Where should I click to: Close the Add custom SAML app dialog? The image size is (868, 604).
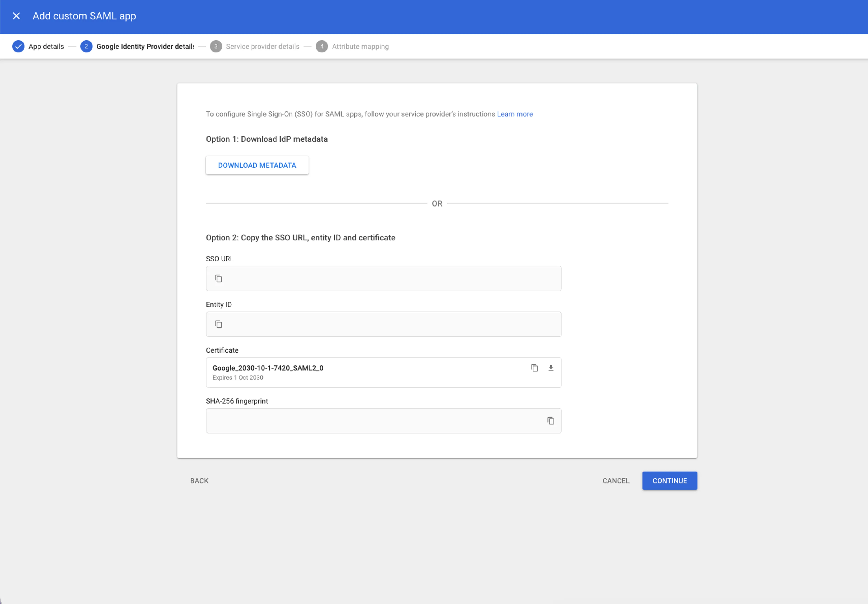17,16
